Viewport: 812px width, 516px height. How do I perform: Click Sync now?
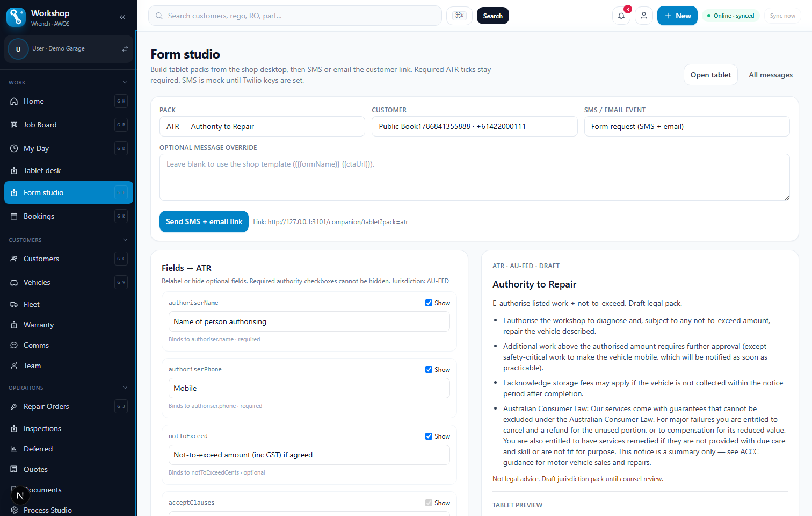(x=782, y=16)
